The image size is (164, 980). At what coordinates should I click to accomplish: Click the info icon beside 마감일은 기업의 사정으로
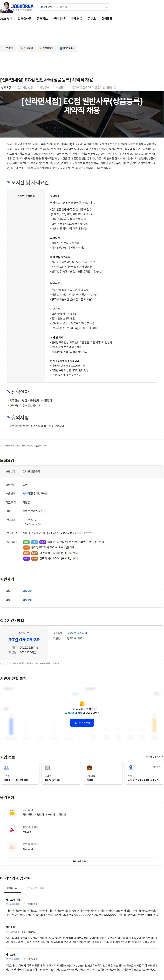2,664
